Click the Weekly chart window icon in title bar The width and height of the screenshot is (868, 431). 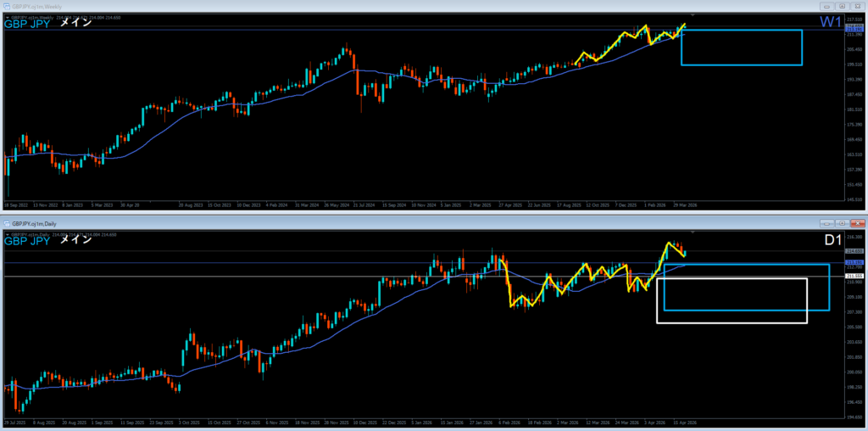coord(7,6)
